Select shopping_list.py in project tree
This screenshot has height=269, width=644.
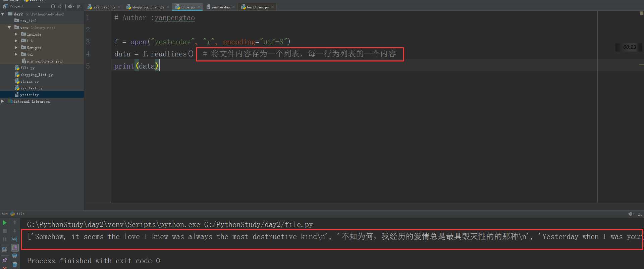(x=34, y=75)
